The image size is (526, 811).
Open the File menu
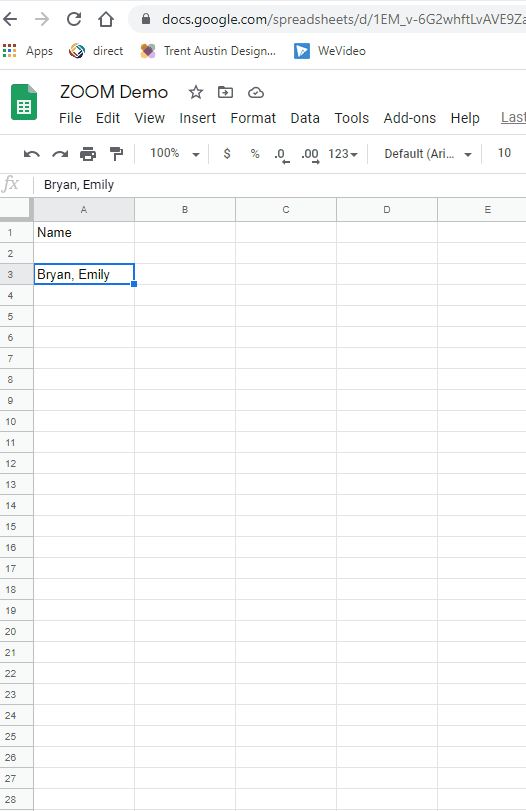(x=70, y=118)
